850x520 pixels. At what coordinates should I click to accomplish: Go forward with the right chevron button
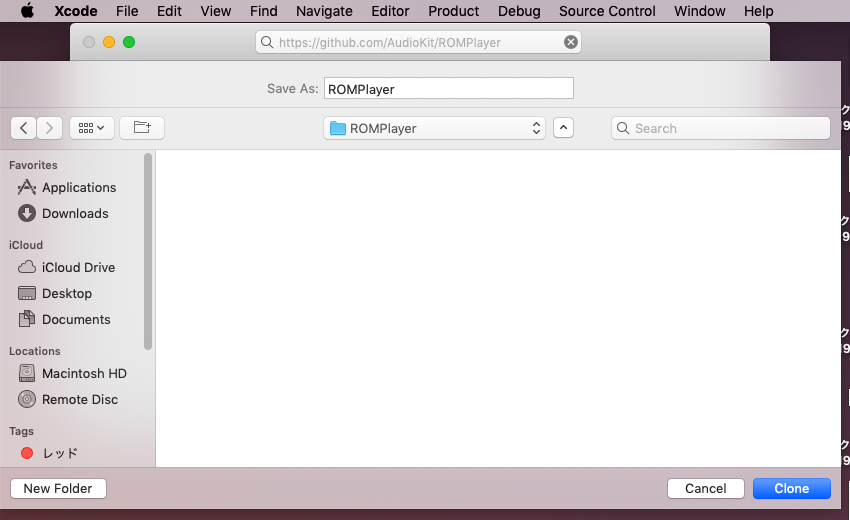tap(49, 128)
